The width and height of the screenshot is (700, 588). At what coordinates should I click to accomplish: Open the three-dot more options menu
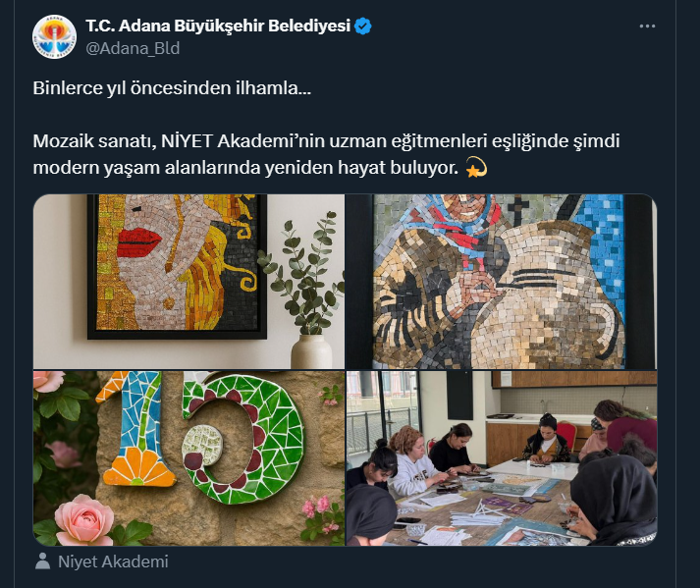[647, 27]
